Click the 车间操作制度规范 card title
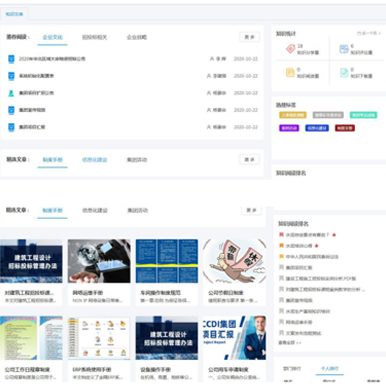 pos(160,293)
